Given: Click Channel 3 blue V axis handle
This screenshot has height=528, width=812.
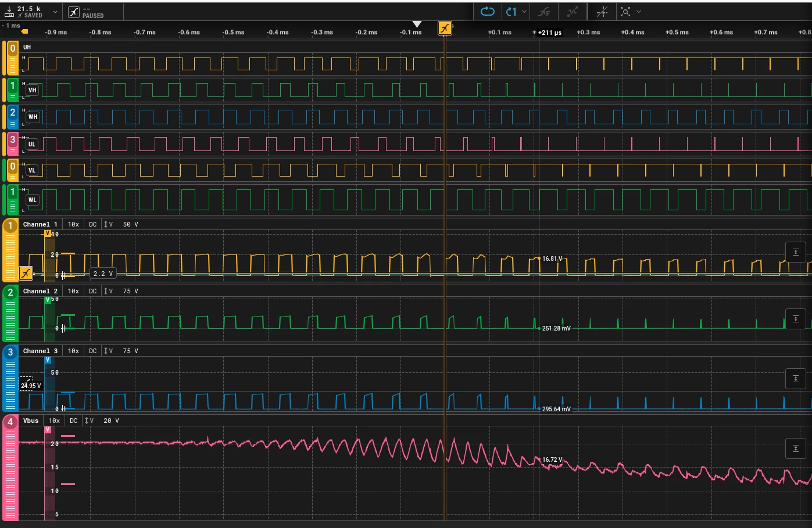Looking at the screenshot, I should (48, 360).
